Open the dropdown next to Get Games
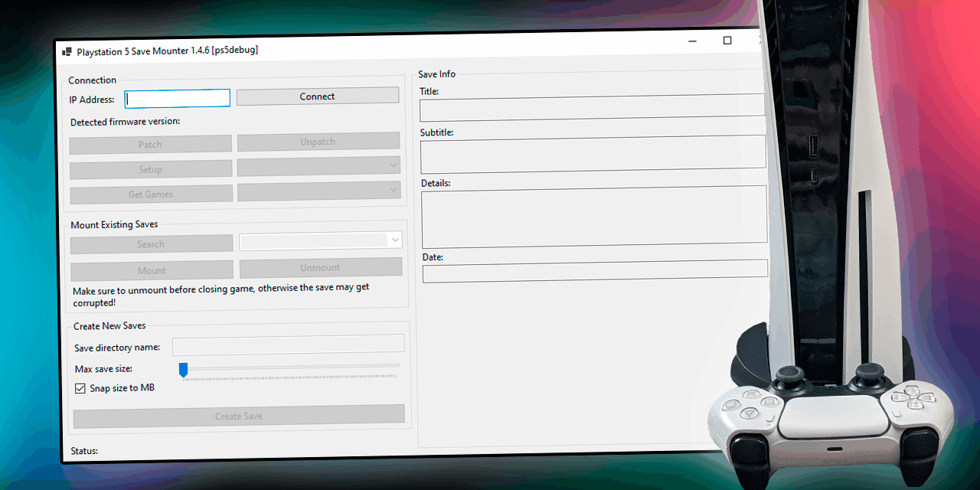The height and width of the screenshot is (490, 980). (x=319, y=191)
